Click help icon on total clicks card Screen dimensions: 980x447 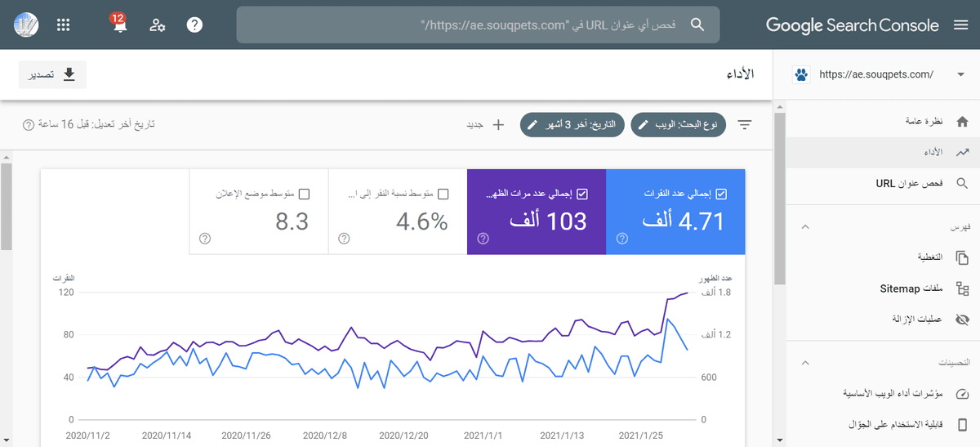(x=622, y=239)
